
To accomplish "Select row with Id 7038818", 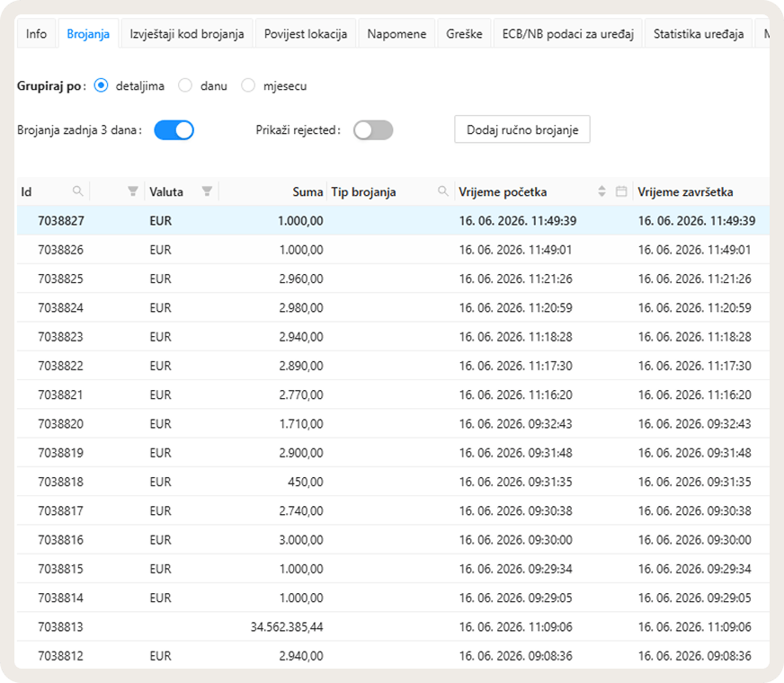I will tap(393, 481).
